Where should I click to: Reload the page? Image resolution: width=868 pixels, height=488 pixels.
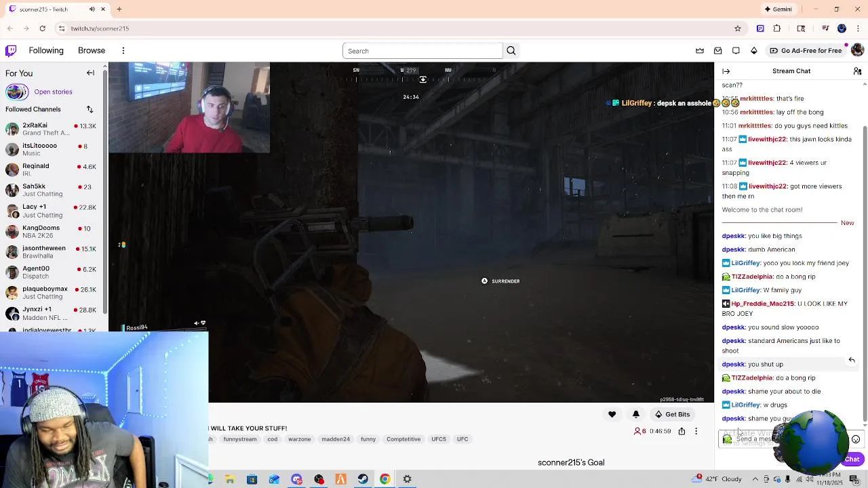tap(43, 28)
